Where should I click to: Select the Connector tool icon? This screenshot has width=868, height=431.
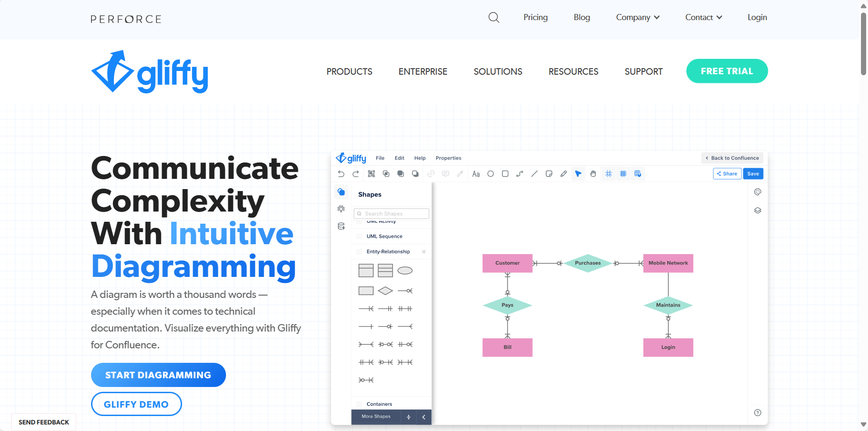tap(520, 174)
